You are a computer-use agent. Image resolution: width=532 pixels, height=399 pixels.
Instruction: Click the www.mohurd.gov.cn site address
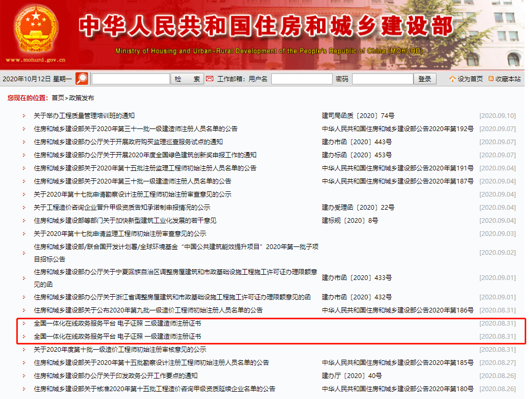(x=36, y=59)
